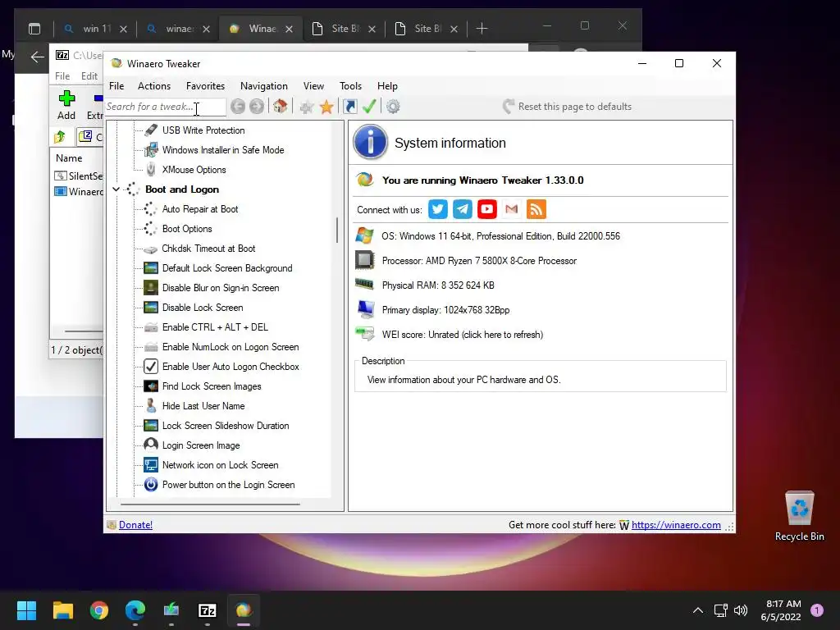Click the green checkmark toolbar icon
This screenshot has width=840, height=630.
tap(369, 107)
